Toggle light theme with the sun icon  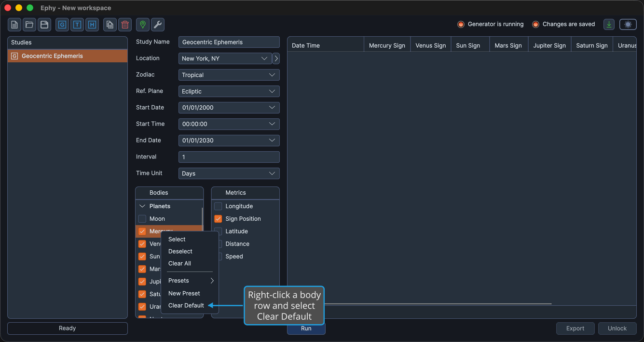click(x=628, y=25)
